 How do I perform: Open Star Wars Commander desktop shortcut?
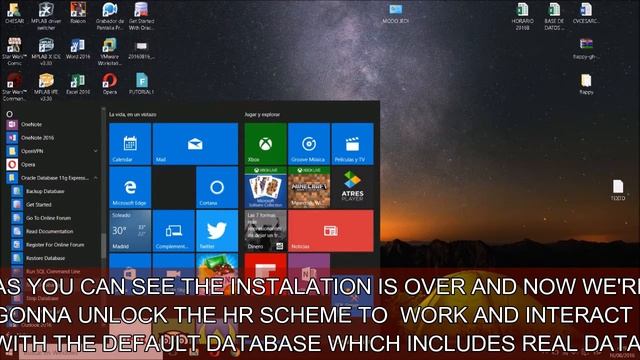click(14, 87)
